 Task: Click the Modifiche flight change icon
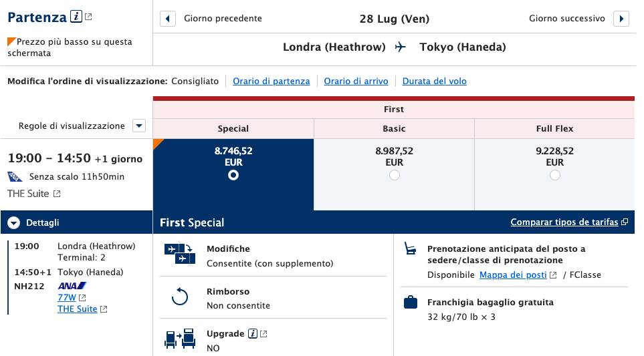pyautogui.click(x=179, y=253)
